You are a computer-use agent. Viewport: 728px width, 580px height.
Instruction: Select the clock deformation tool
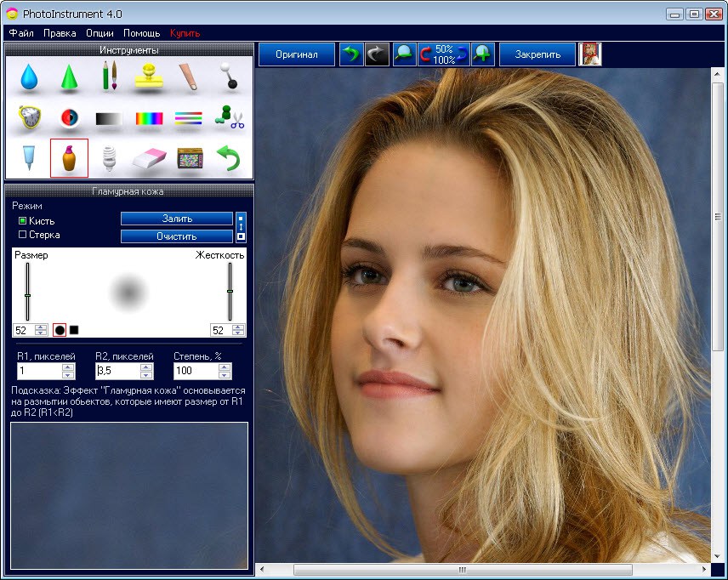29,117
